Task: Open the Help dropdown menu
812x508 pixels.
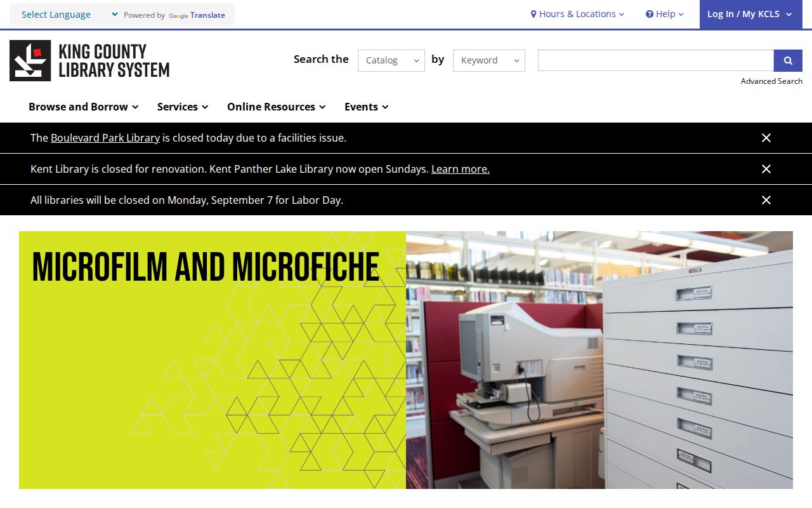Action: click(665, 14)
